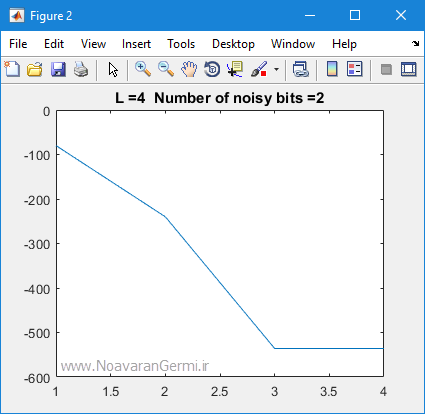Click the New Figure icon

(12, 69)
